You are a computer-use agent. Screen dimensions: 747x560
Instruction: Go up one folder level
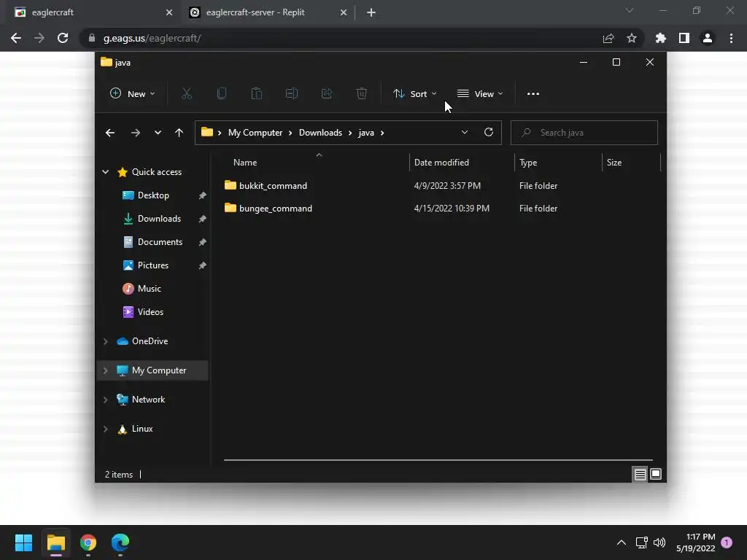tap(179, 133)
